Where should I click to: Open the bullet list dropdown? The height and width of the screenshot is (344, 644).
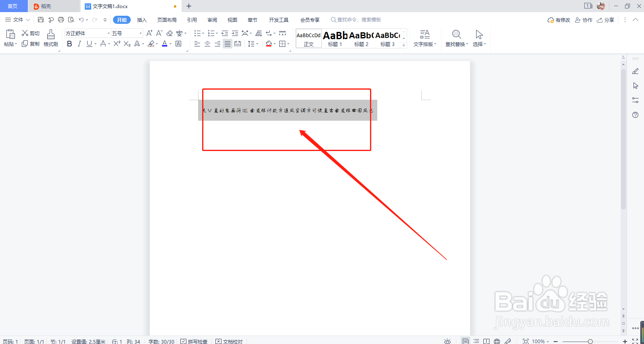point(203,33)
